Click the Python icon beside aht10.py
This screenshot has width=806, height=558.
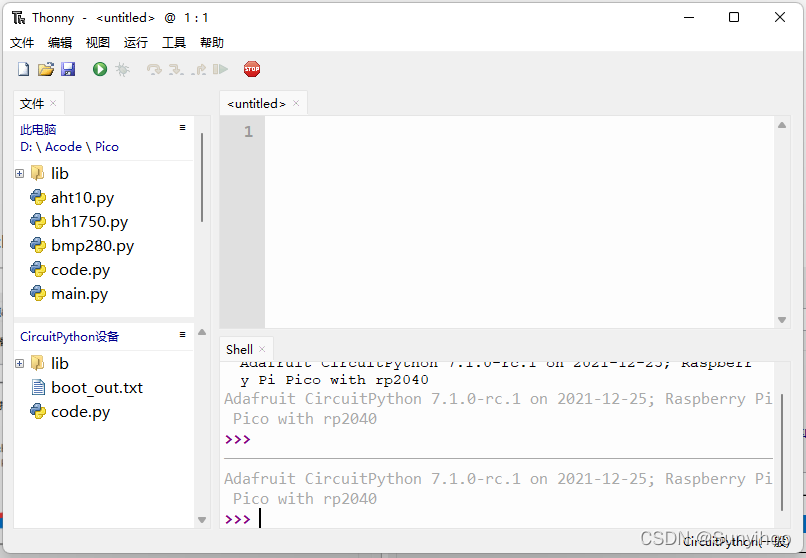pos(38,197)
